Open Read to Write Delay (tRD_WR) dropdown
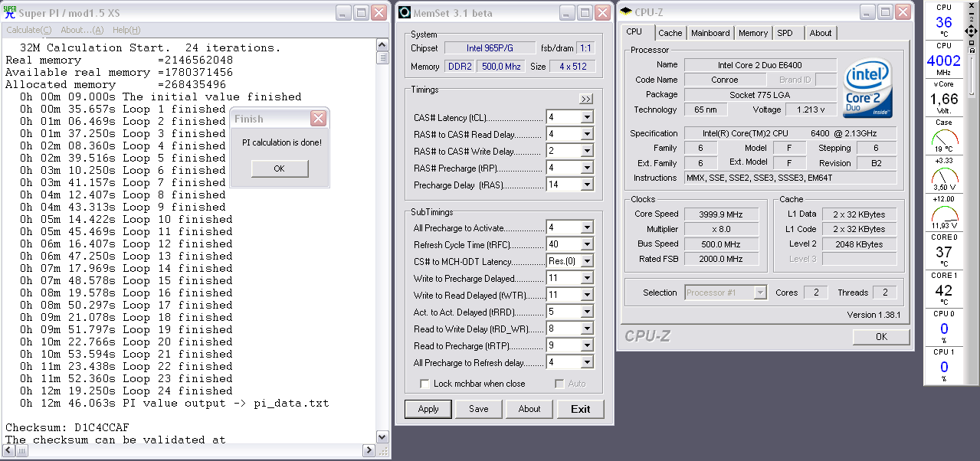This screenshot has width=980, height=461. (587, 329)
